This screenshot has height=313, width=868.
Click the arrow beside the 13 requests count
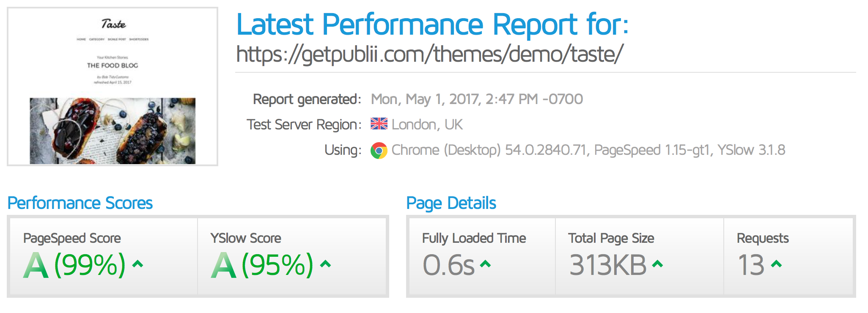pyautogui.click(x=776, y=264)
